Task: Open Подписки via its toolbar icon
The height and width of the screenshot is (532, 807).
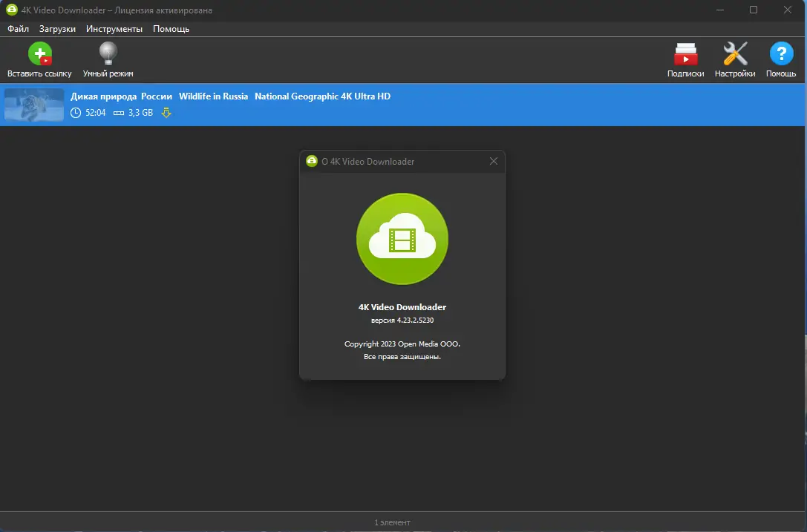Action: pyautogui.click(x=685, y=53)
